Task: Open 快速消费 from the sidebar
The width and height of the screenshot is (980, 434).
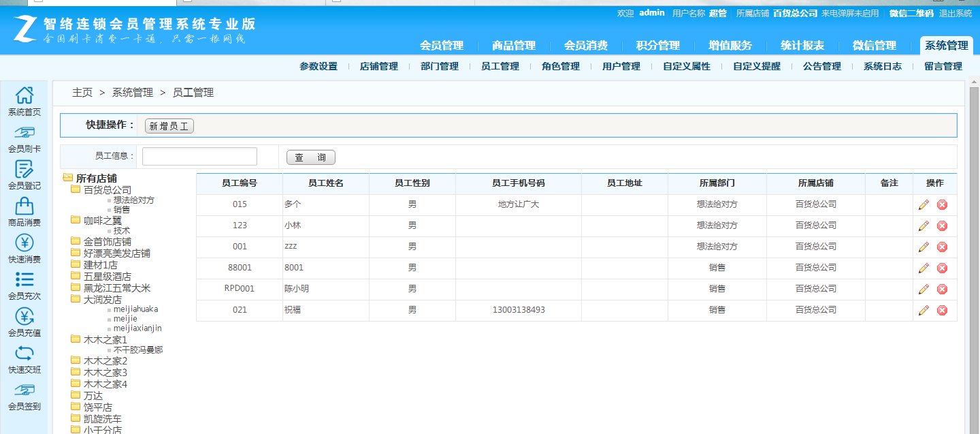Action: tap(24, 251)
